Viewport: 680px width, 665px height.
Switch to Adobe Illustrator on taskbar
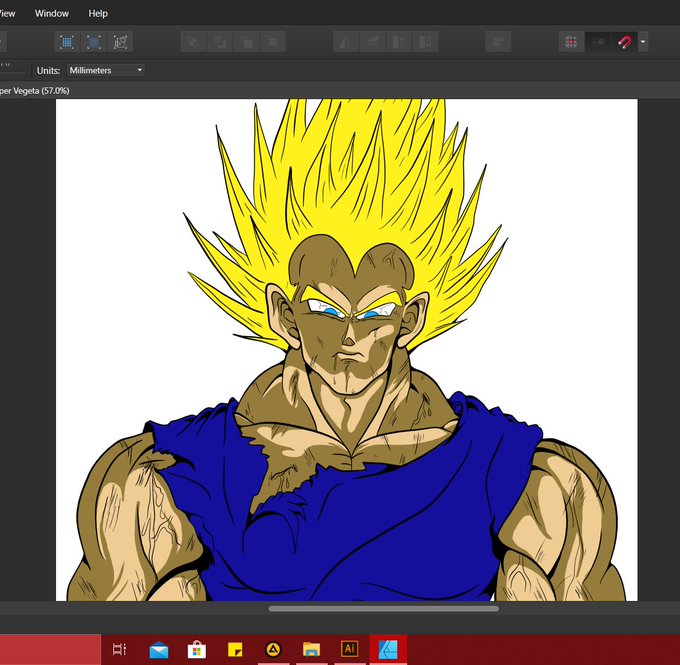coord(350,649)
